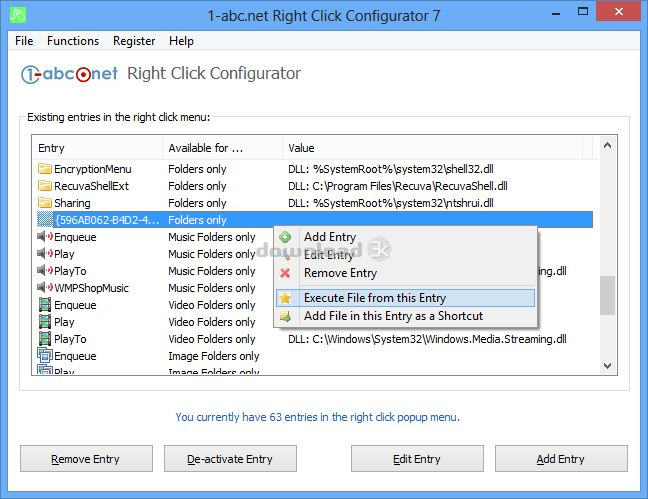Open the Functions menu

click(73, 41)
